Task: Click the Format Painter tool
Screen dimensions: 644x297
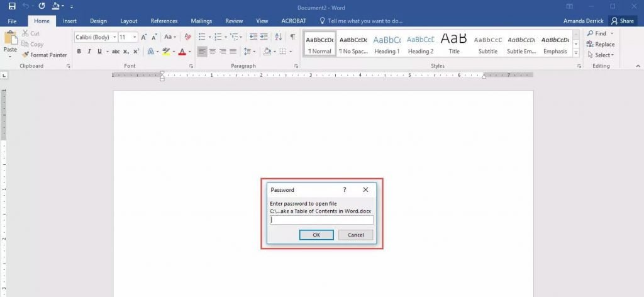Action: tap(44, 55)
